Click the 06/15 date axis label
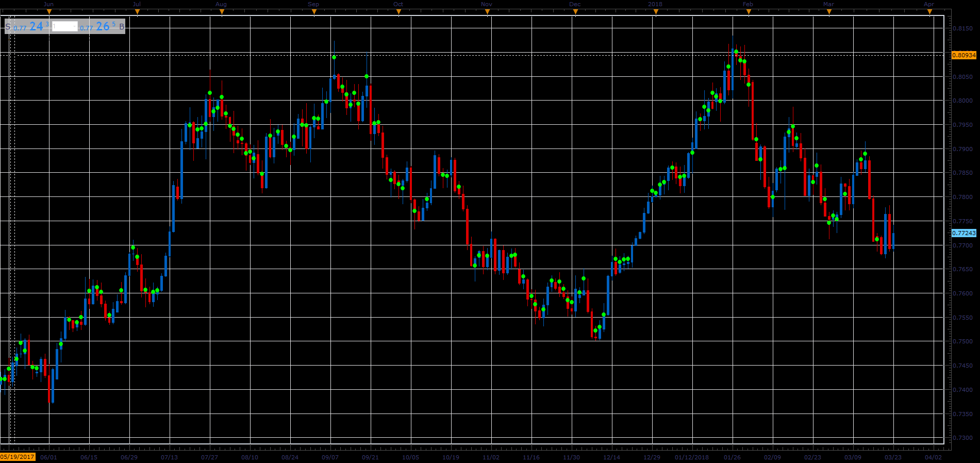Screen dimensions: 980x463 coord(89,457)
